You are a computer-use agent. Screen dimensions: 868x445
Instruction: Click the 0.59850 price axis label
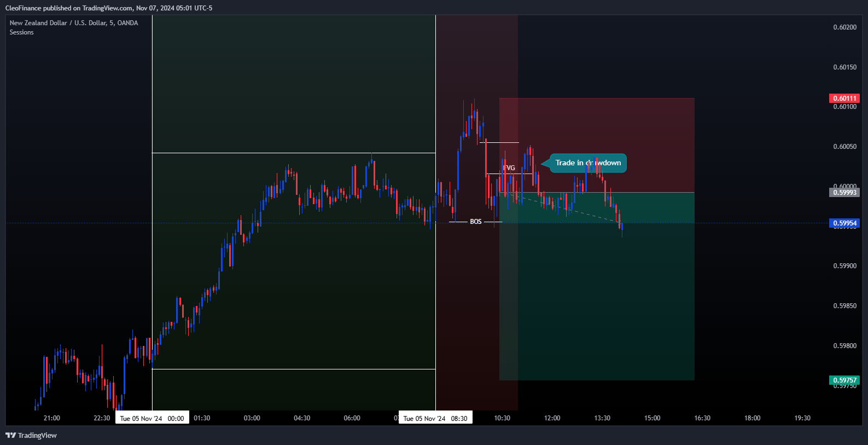(x=844, y=306)
